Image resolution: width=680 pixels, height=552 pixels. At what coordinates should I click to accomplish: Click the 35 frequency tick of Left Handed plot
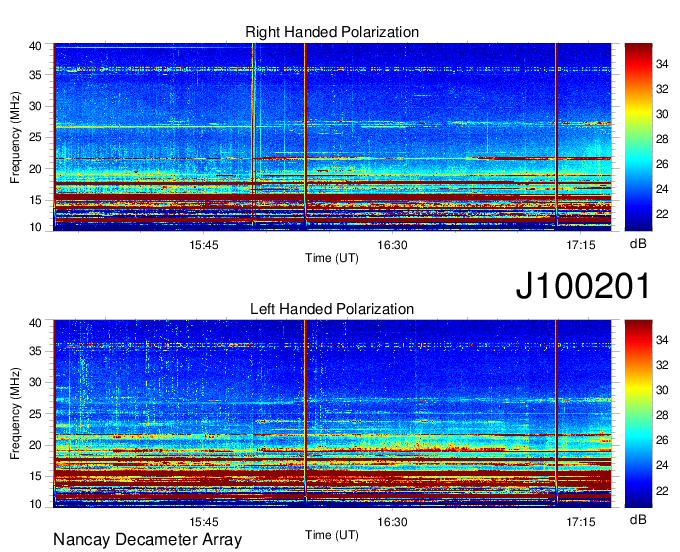click(x=35, y=351)
